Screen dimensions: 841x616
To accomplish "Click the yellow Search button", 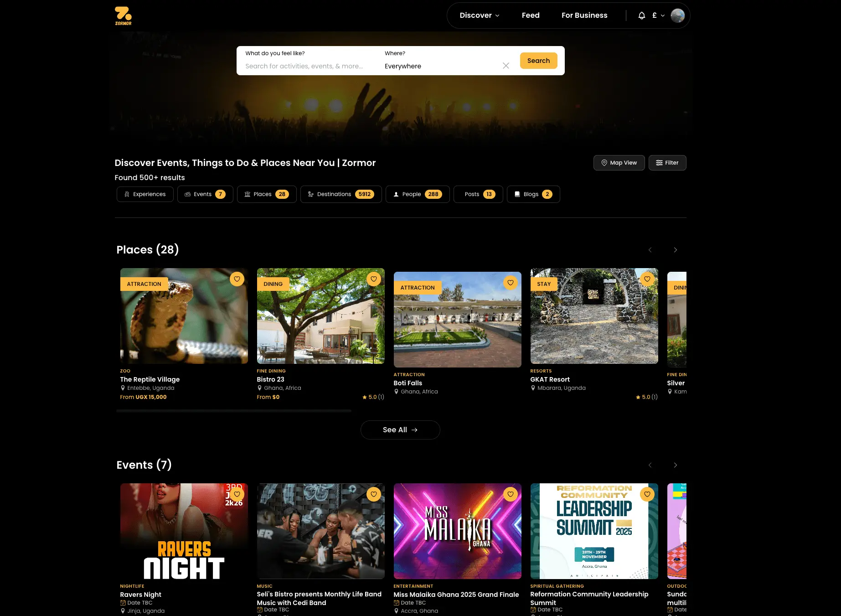I will [x=539, y=61].
